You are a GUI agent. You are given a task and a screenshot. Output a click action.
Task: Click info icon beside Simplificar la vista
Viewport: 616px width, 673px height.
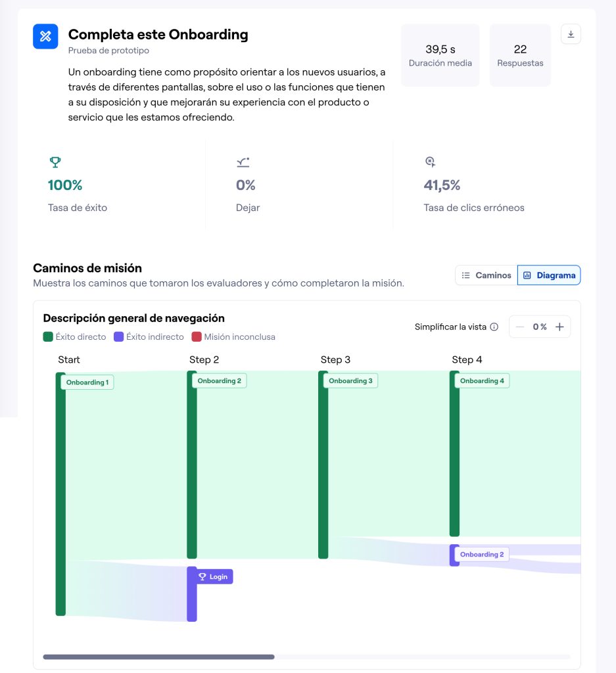click(494, 327)
